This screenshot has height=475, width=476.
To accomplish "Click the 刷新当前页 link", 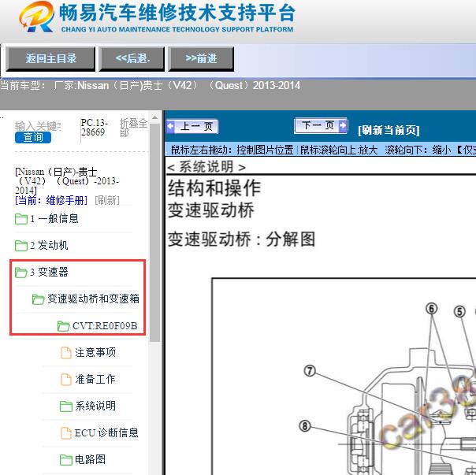I will pos(389,130).
